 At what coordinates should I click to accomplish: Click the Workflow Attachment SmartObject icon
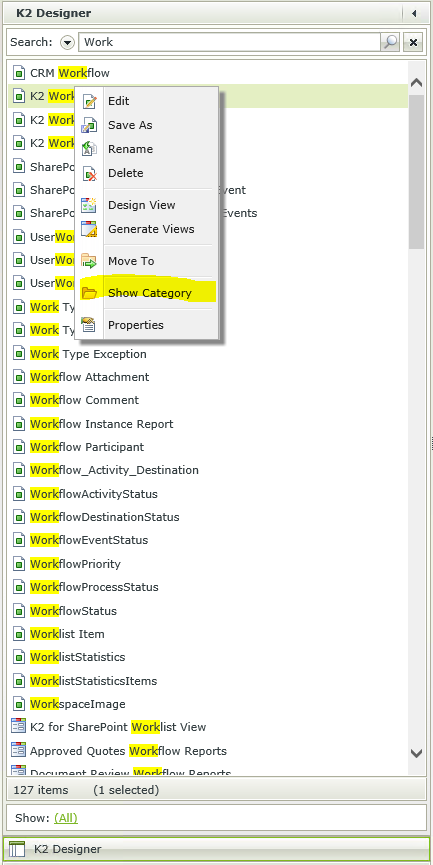coord(19,377)
